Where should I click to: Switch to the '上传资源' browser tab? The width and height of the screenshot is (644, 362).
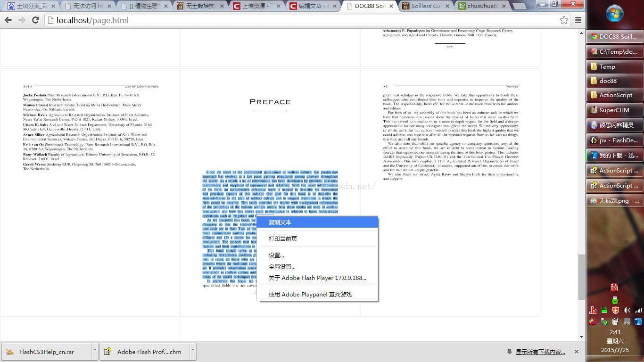pyautogui.click(x=257, y=6)
